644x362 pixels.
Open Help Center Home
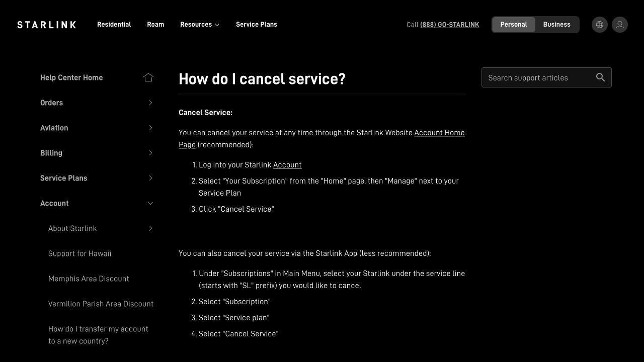(x=71, y=77)
